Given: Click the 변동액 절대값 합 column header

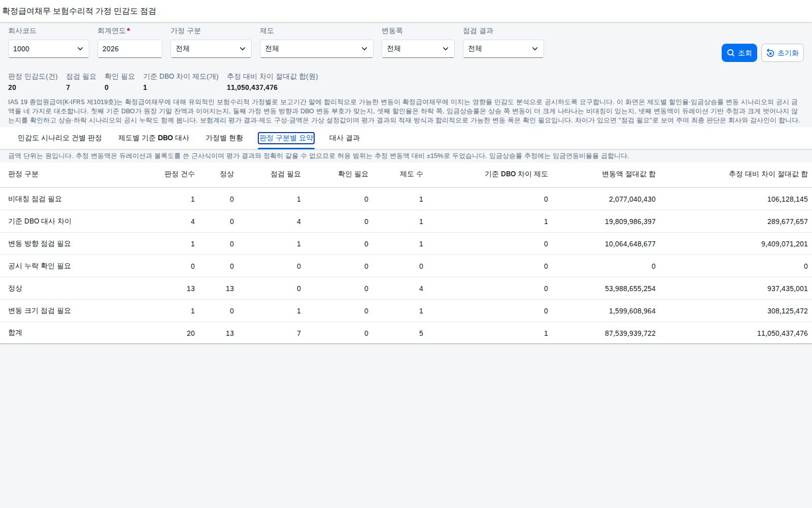Looking at the screenshot, I should point(629,174).
